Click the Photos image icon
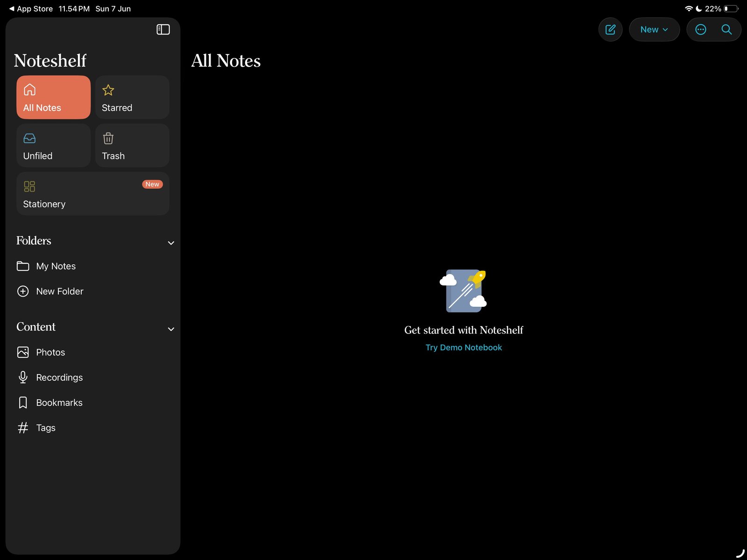This screenshot has width=747, height=560. 23,352
